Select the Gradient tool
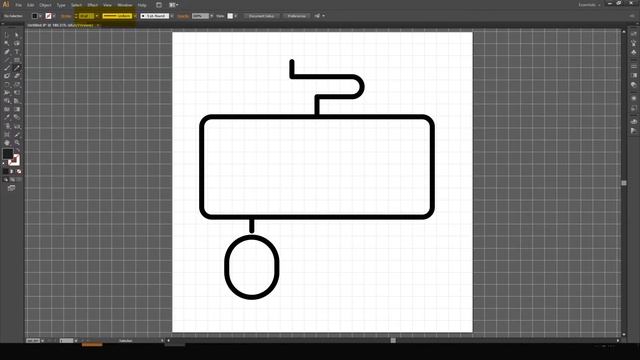The image size is (640, 360). [17, 109]
